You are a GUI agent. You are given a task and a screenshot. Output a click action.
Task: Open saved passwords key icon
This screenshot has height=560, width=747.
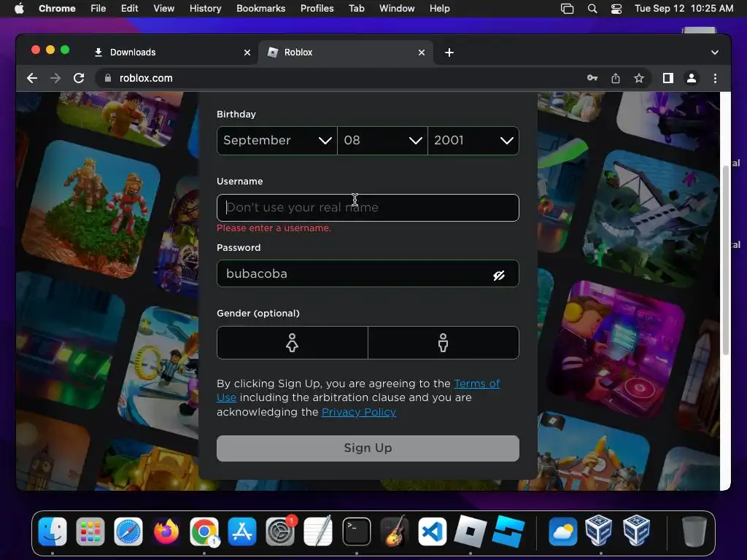click(592, 78)
